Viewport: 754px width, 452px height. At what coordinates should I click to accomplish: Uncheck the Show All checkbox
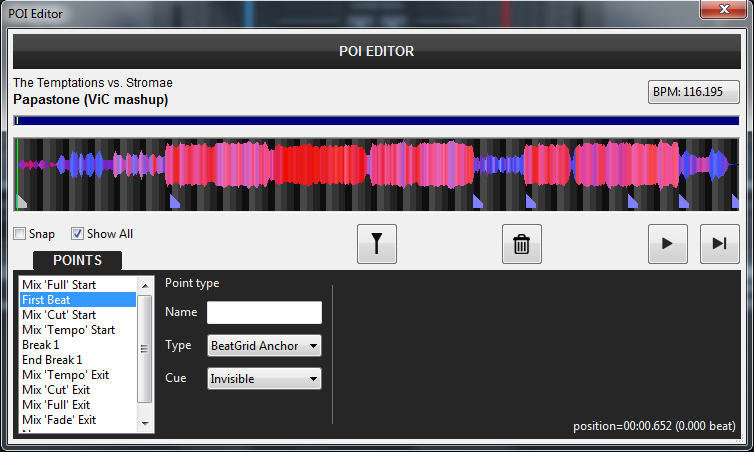(77, 234)
